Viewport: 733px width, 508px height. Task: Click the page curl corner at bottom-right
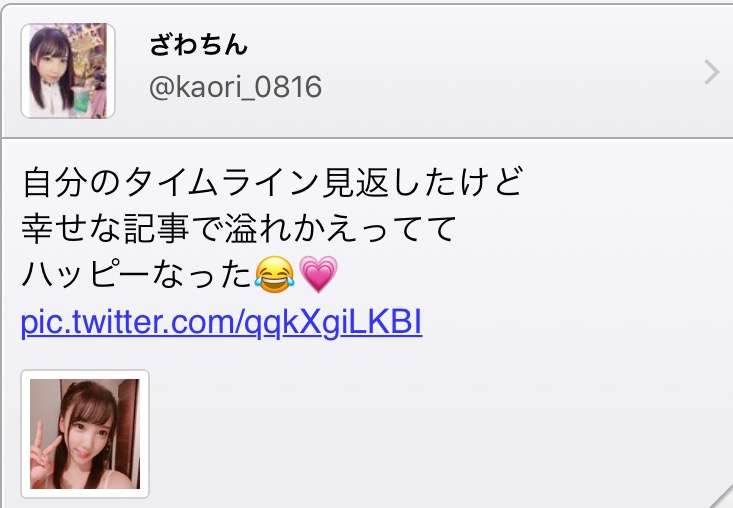pyautogui.click(x=721, y=497)
